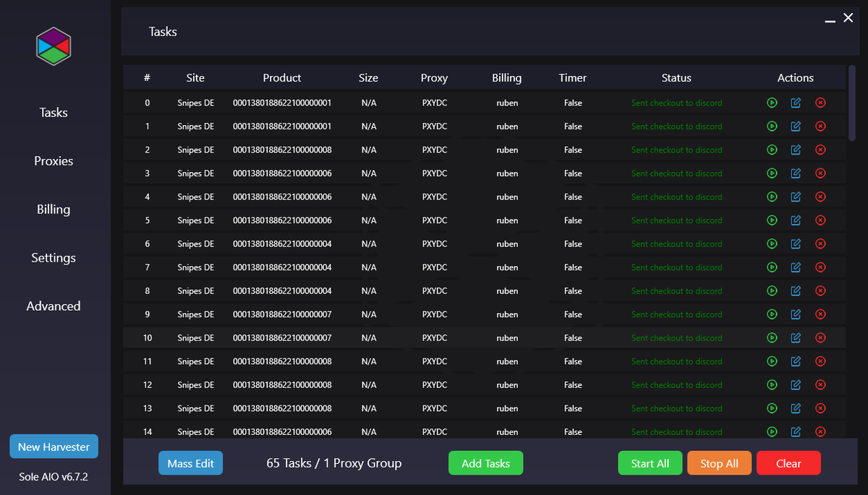The image size is (868, 495).
Task: Delete task 8 with the red X icon
Action: click(x=820, y=290)
